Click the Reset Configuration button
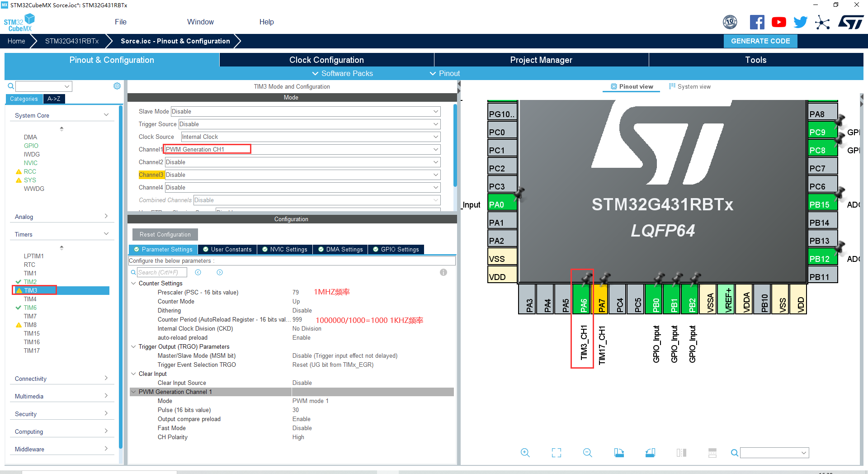Viewport: 868px width, 474px height. [x=165, y=234]
